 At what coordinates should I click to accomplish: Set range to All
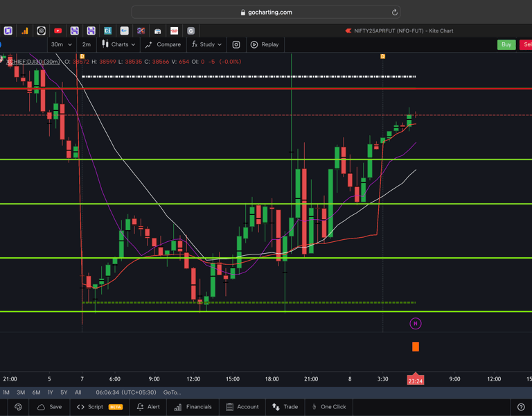[78, 392]
